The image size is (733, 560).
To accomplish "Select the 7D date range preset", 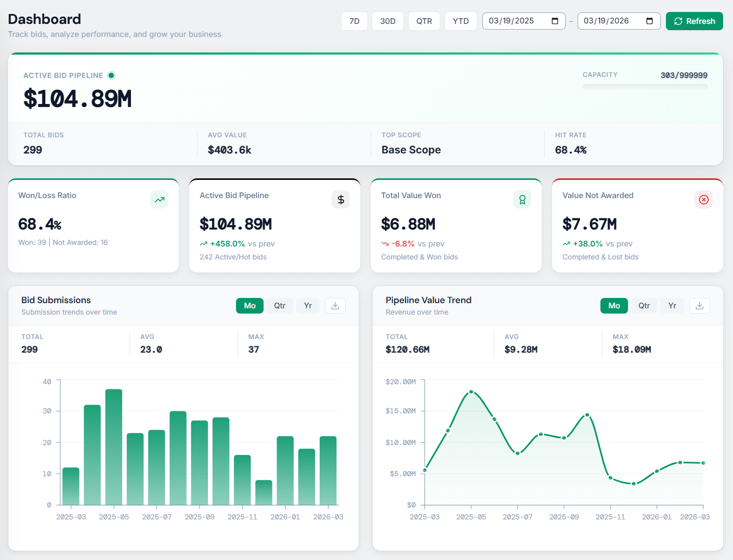I will 355,21.
